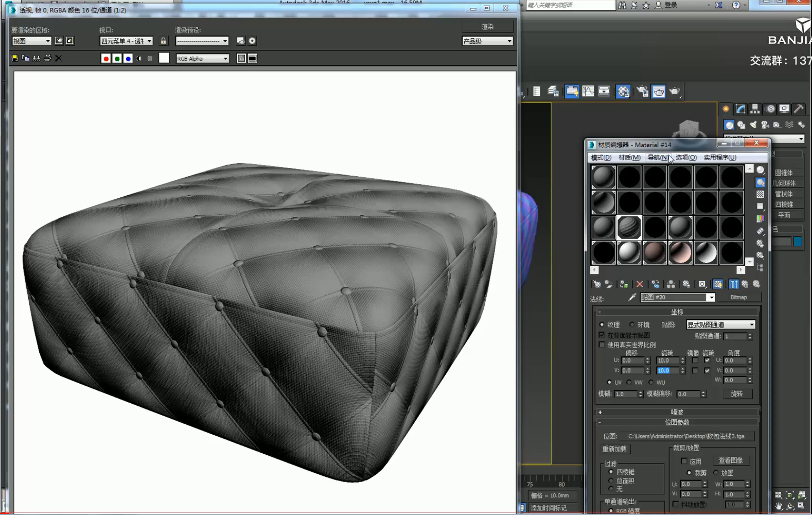This screenshot has height=515, width=812.
Task: Open the 产品级 render mode dropdown
Action: tap(487, 41)
